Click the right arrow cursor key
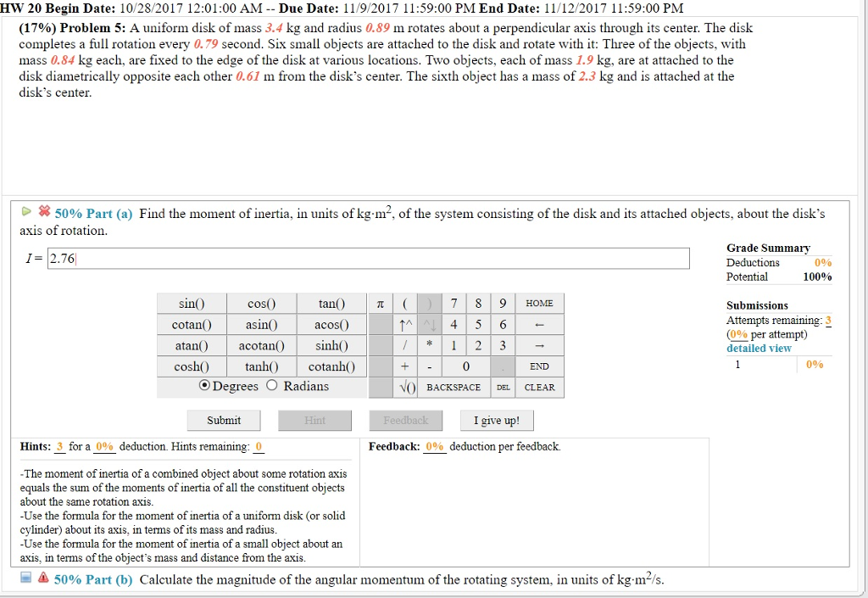This screenshot has height=598, width=868. pyautogui.click(x=540, y=345)
